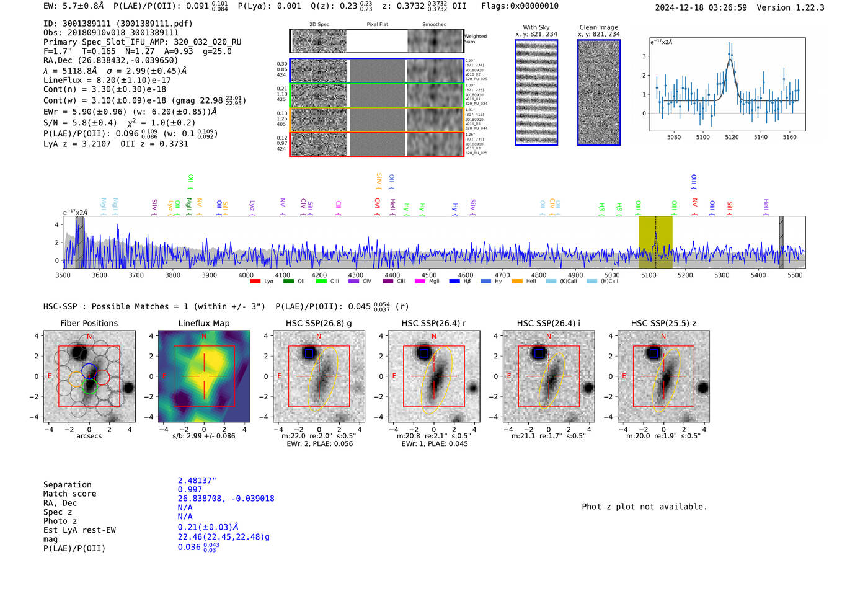Click the Primary Spec_Slot_IFU_AMP line

(x=143, y=42)
